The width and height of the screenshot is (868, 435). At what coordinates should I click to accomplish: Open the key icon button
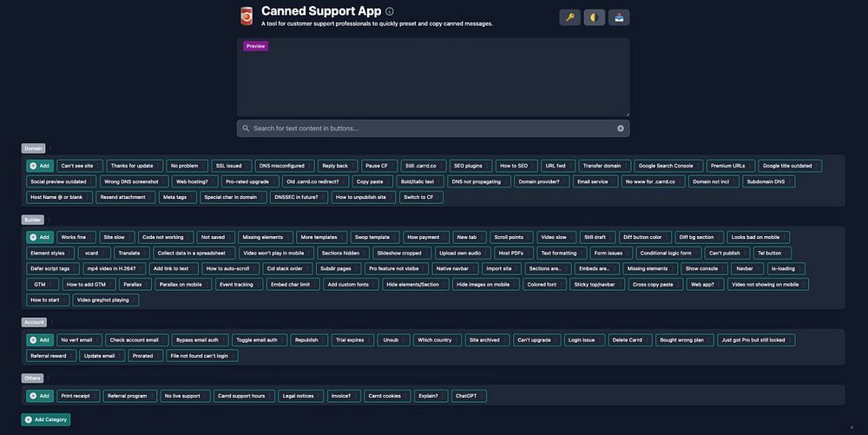(569, 17)
